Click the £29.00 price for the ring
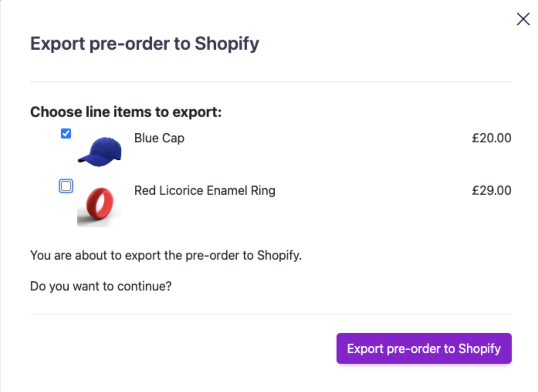The width and height of the screenshot is (538, 392). pos(491,191)
